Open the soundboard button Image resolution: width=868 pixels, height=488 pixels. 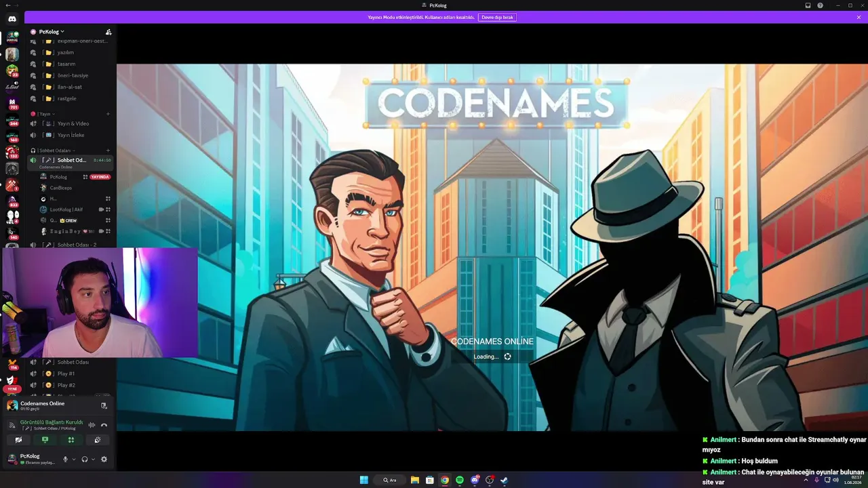click(98, 440)
